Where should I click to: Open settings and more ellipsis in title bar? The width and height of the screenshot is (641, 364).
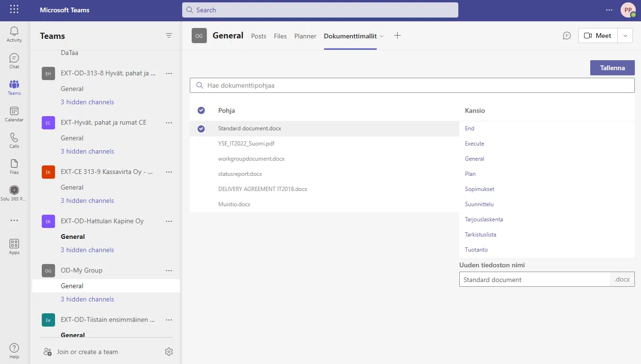[609, 10]
